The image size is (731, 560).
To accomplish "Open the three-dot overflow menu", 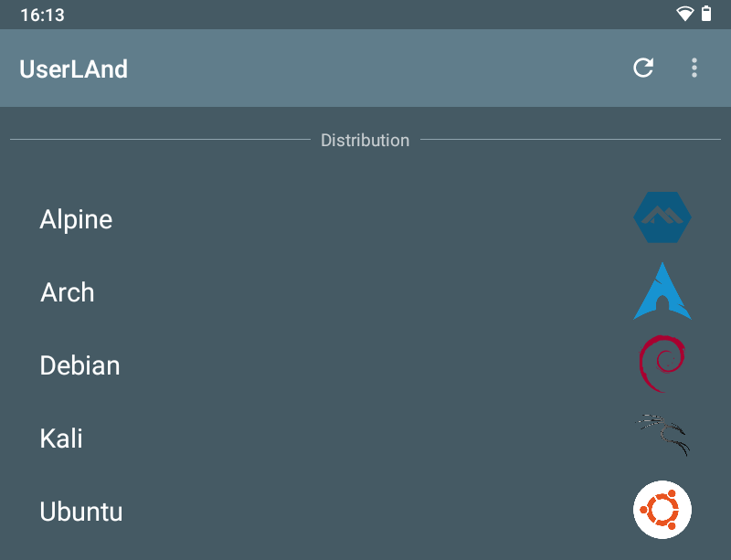I will [694, 68].
